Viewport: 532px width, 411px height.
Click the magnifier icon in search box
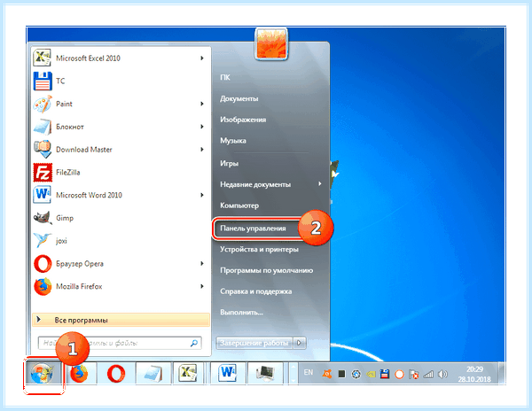pyautogui.click(x=194, y=343)
